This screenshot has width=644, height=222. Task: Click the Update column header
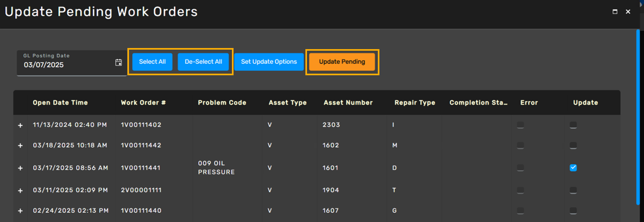[586, 103]
